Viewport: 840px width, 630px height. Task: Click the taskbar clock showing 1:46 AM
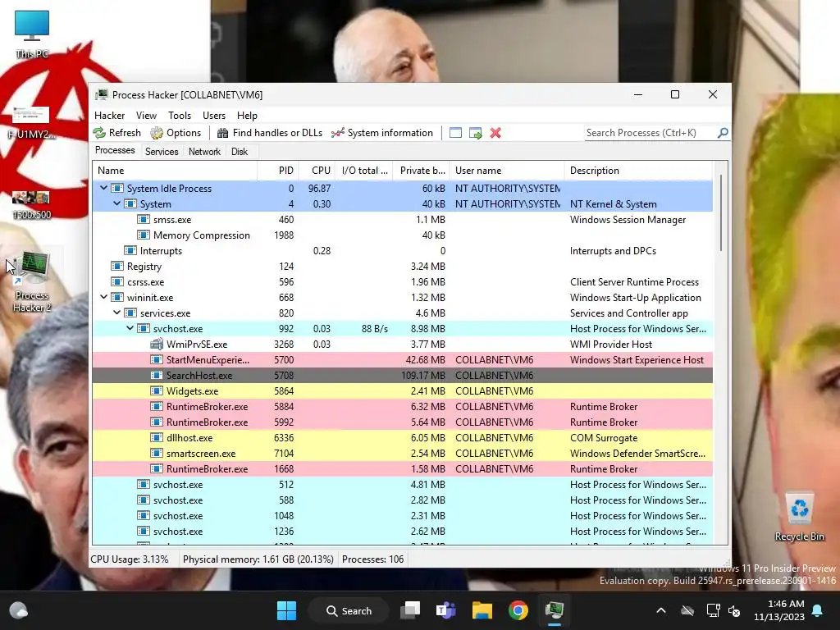(x=779, y=610)
